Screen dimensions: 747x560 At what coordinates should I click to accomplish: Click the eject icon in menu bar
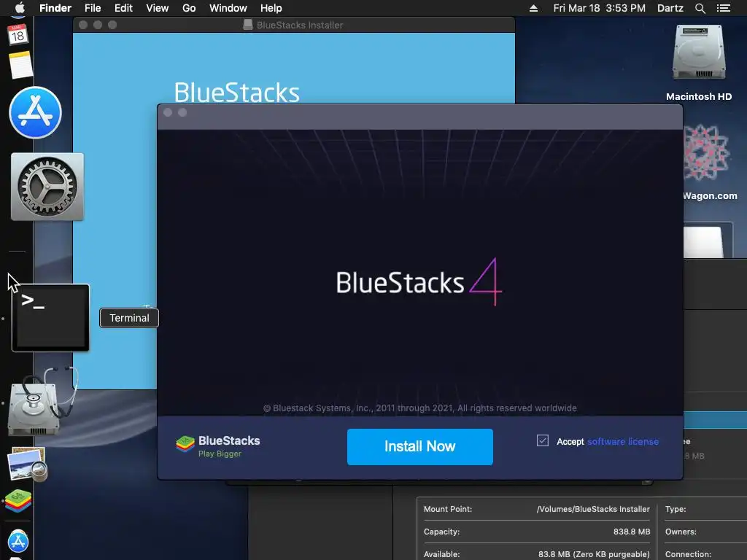coord(533,8)
